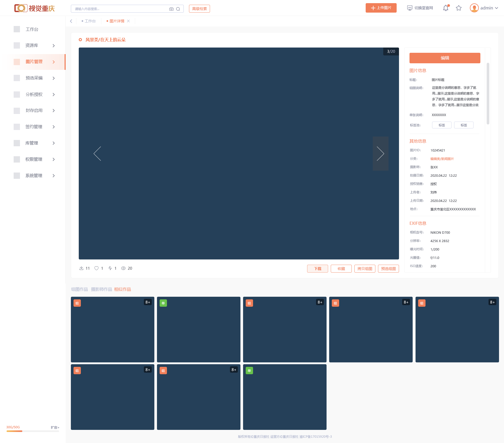Viewport: 504px width, 443px height.
Task: Expand the 封存启用 menu chevron
Action: click(54, 111)
